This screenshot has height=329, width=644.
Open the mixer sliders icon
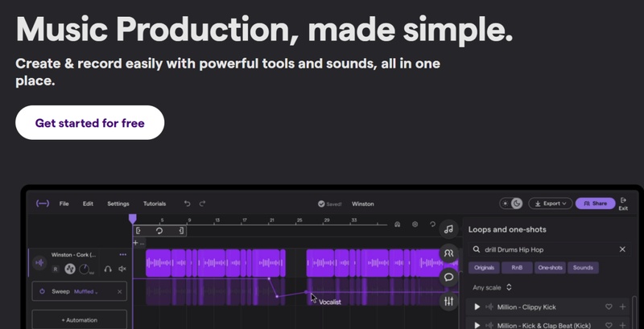[x=448, y=301]
